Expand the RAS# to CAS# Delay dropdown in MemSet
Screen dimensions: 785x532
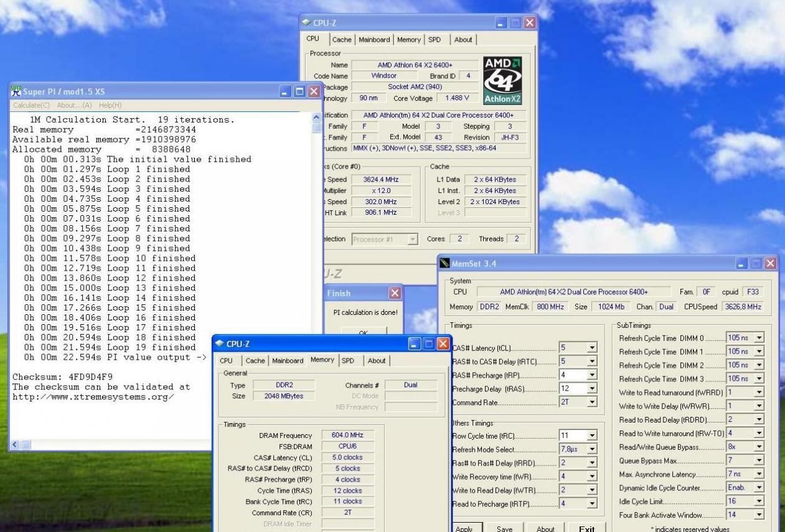pyautogui.click(x=592, y=362)
